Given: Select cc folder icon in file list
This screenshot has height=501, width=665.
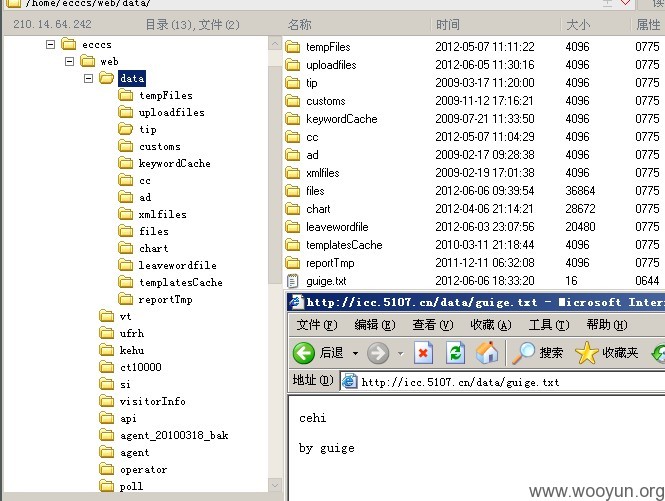Looking at the screenshot, I should pos(293,137).
